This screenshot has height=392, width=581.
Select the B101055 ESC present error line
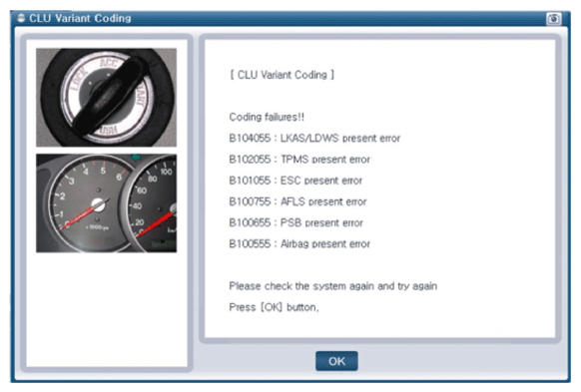[295, 181]
